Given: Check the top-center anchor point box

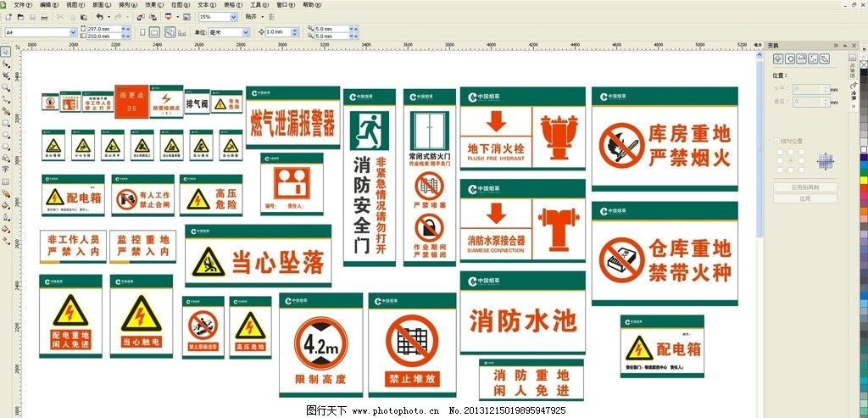Looking at the screenshot, I should tap(791, 152).
